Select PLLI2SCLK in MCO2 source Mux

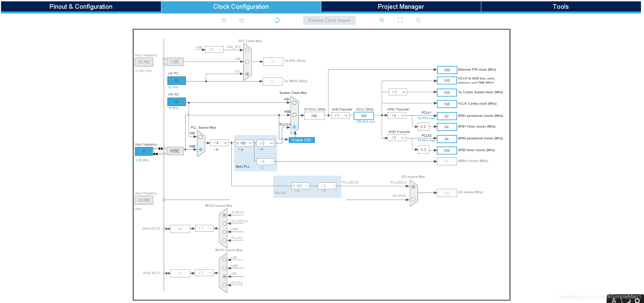(x=224, y=224)
